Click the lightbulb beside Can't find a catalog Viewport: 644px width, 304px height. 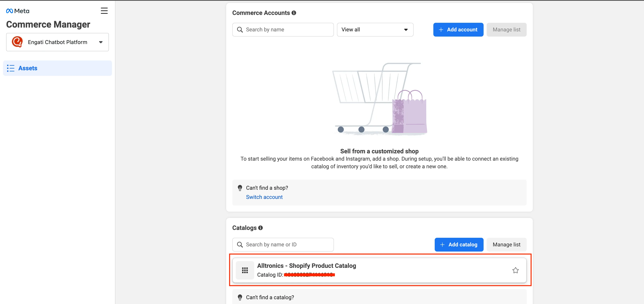(x=240, y=297)
